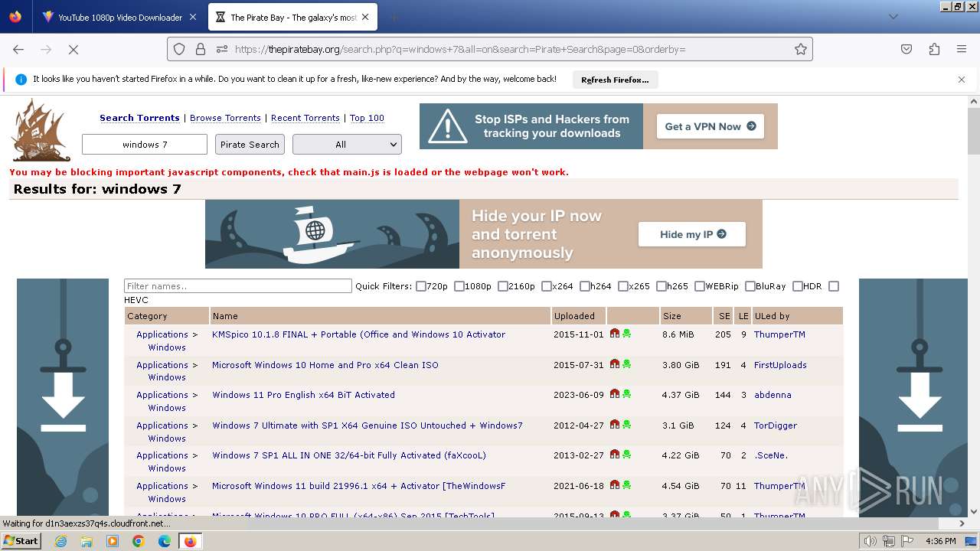
Task: Open Recent Torrents link
Action: click(x=305, y=118)
